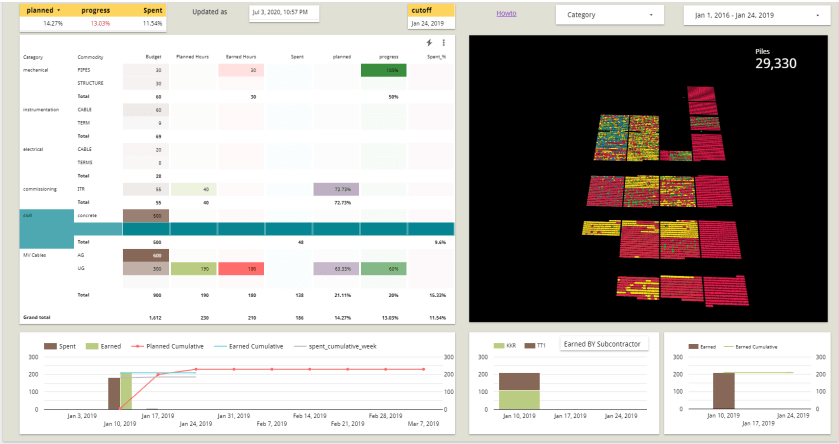Viewport: 839px width, 444px height.
Task: Open the Category dropdown filter
Action: coord(609,15)
